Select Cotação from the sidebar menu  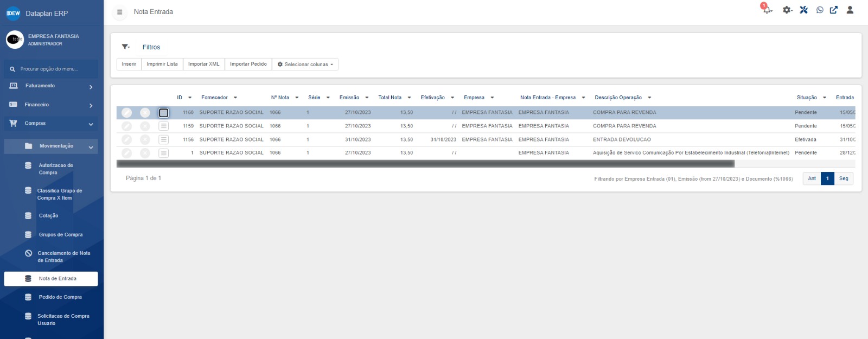click(48, 216)
